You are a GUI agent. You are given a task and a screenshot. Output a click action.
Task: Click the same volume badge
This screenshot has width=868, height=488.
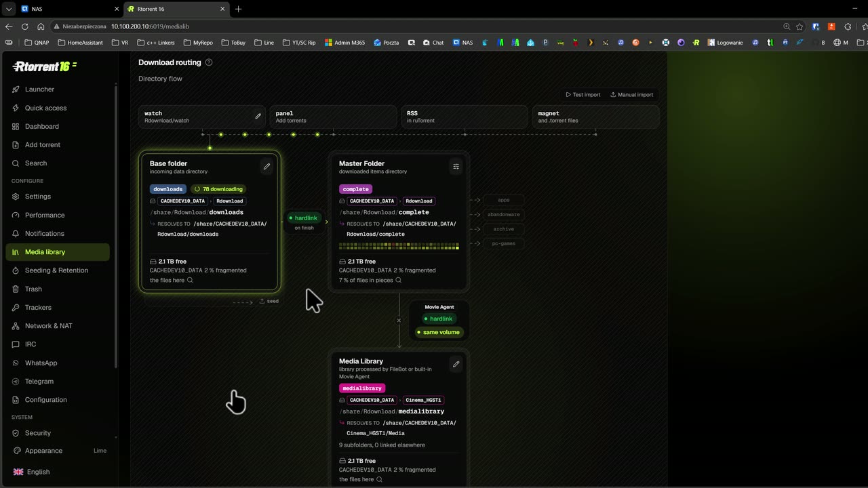pos(438,332)
